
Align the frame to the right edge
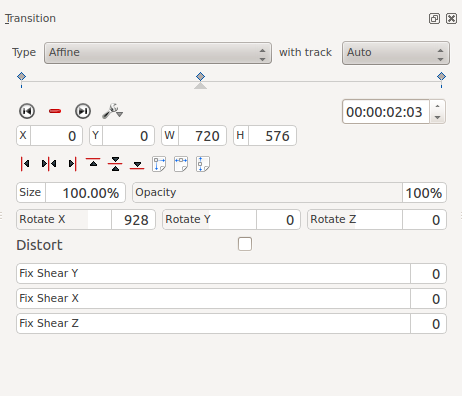72,164
